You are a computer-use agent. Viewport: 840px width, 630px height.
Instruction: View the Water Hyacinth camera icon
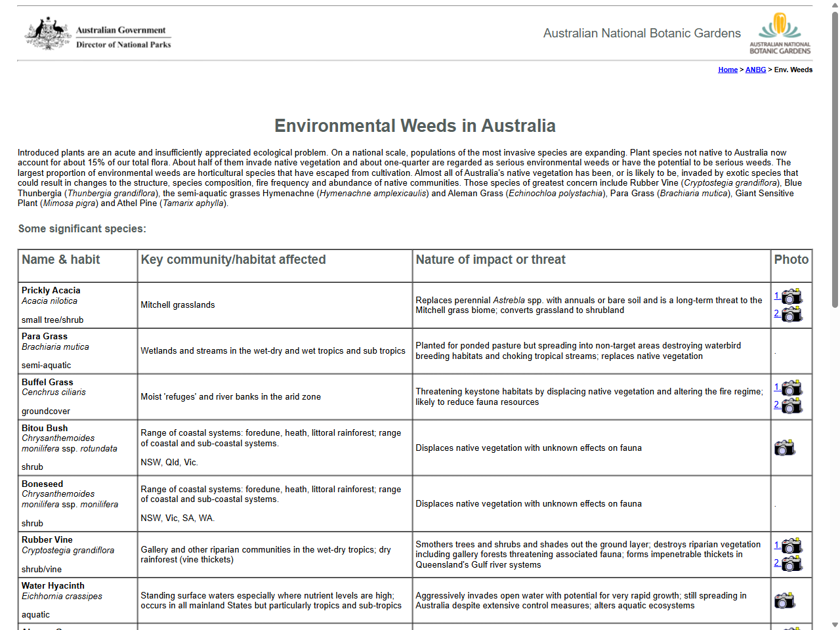tap(786, 600)
